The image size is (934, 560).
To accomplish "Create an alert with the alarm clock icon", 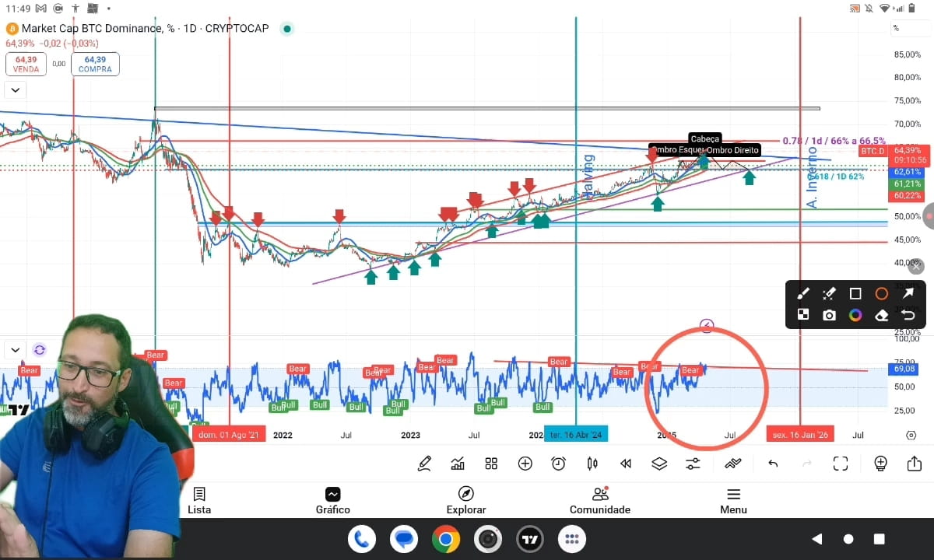I will 558,463.
